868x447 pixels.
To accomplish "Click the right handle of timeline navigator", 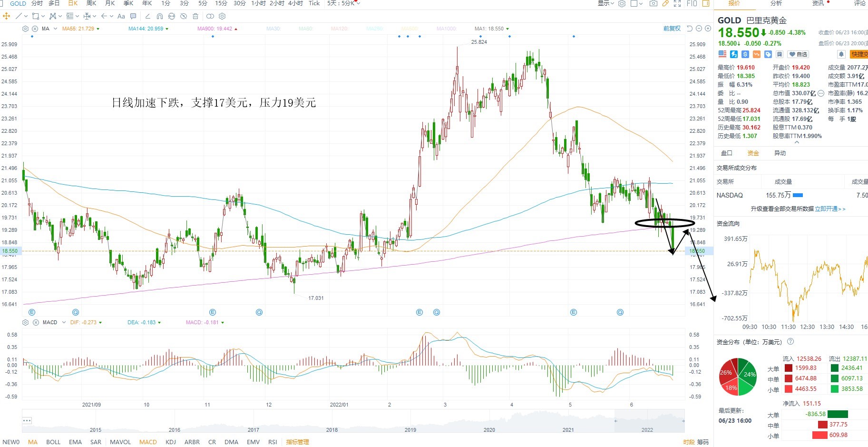I will click(683, 421).
